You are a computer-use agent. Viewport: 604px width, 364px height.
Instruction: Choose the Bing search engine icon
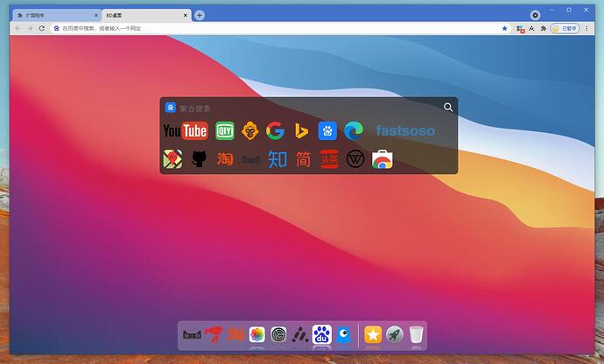pos(301,131)
